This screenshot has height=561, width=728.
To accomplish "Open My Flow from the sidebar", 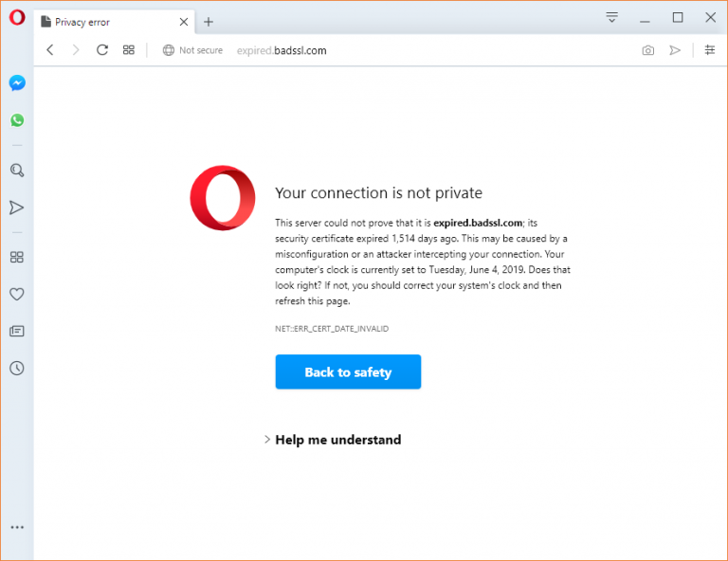I will (x=17, y=208).
